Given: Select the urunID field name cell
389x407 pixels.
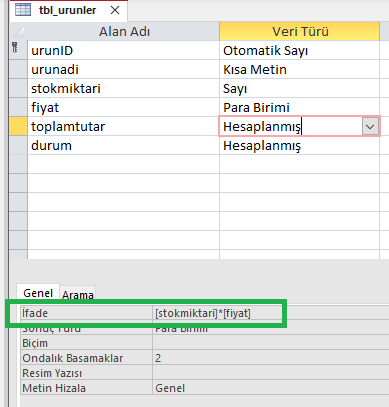Looking at the screenshot, I should coord(123,51).
